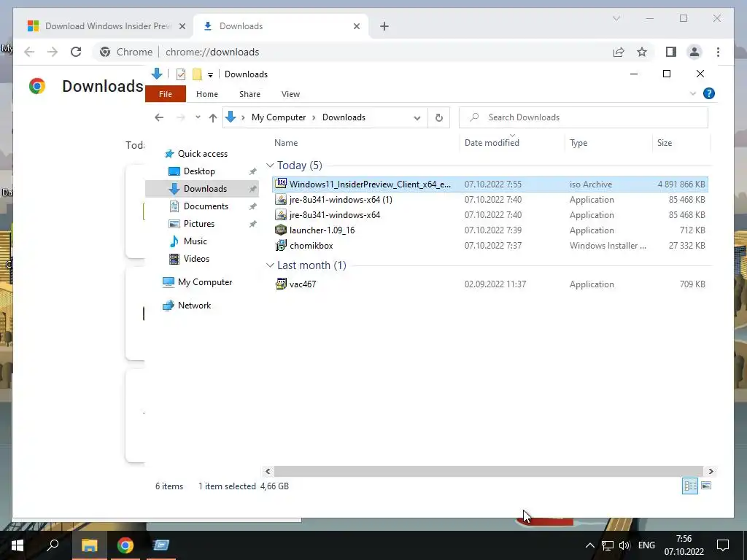Switch to Large icons view layout
This screenshot has height=560, width=747.
point(706,485)
